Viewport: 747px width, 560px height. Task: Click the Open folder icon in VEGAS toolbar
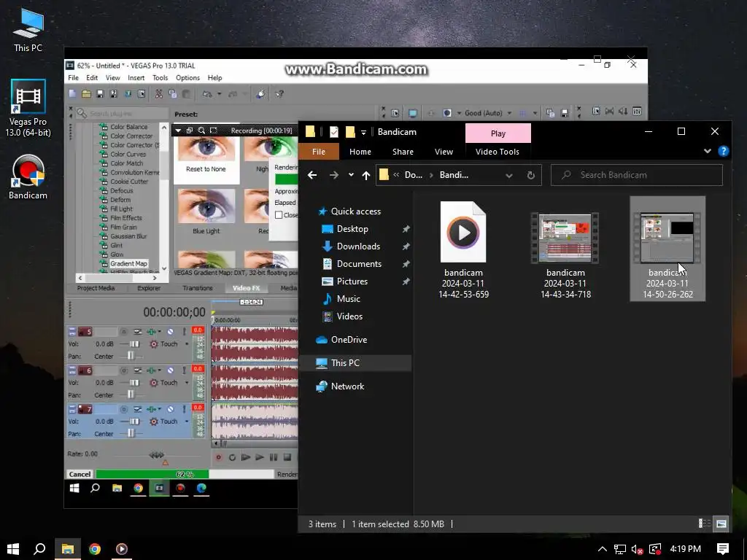click(x=86, y=94)
